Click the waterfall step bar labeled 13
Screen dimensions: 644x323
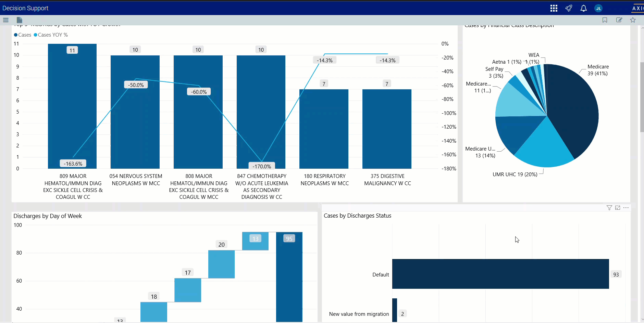[x=255, y=241]
